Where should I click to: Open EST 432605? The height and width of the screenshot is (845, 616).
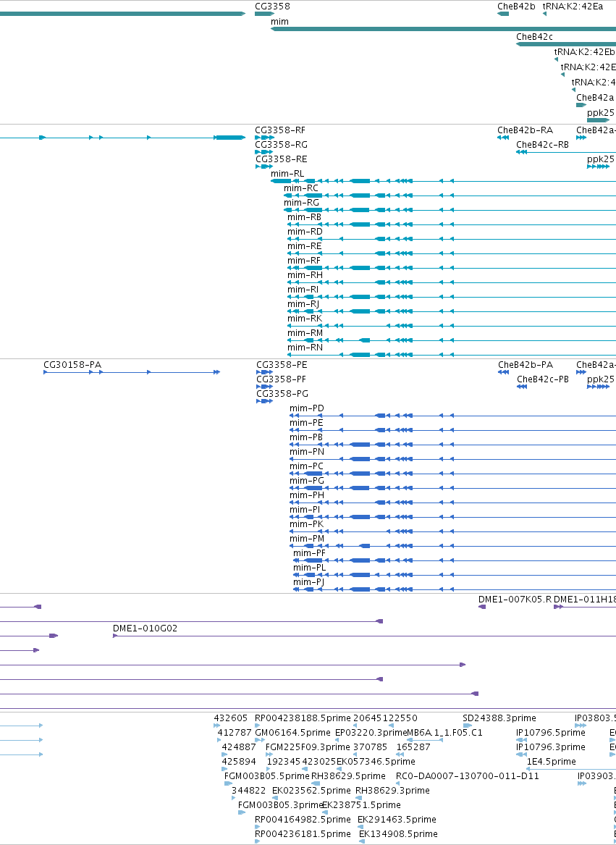pos(231,718)
